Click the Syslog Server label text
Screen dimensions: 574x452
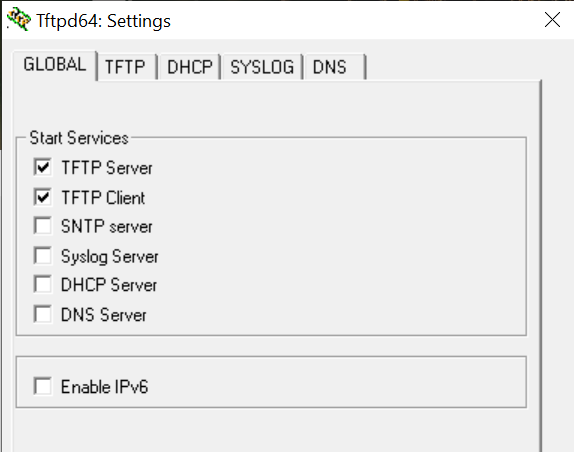tap(109, 257)
